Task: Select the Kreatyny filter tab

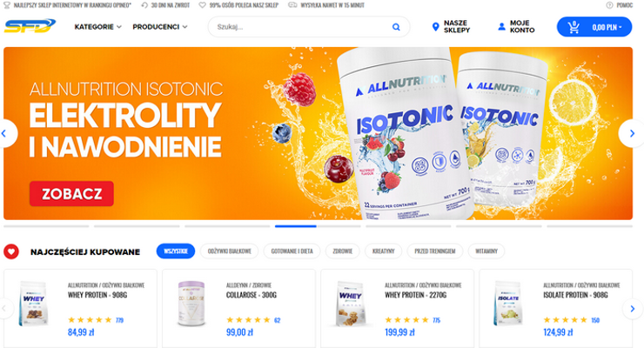Action: (x=383, y=251)
